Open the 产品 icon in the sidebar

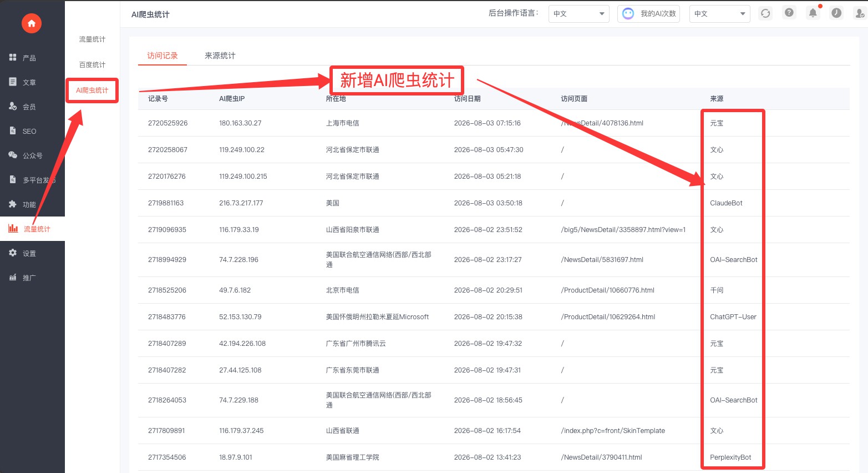point(13,57)
